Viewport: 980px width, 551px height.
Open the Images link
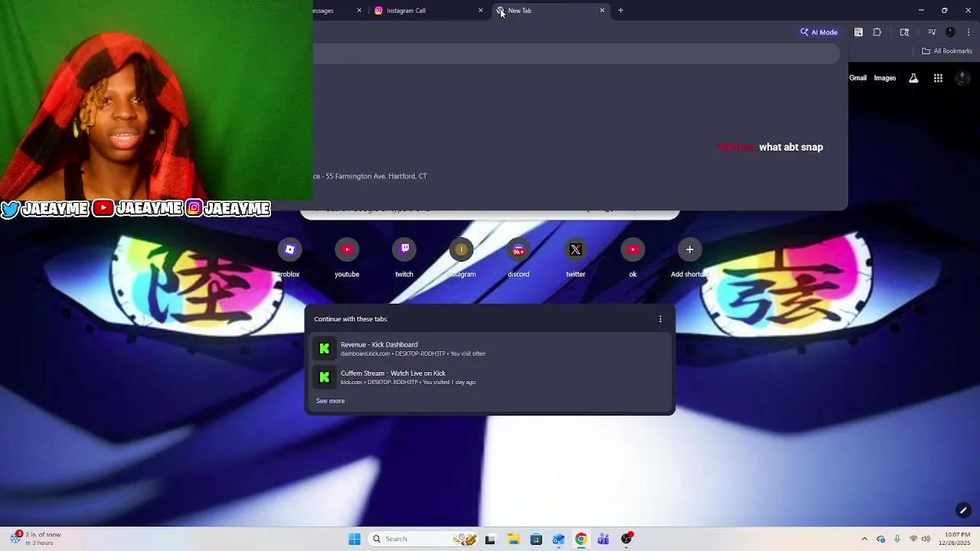click(885, 78)
